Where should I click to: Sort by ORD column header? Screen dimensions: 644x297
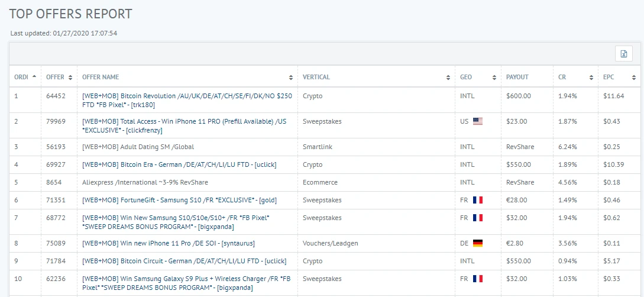pos(25,77)
